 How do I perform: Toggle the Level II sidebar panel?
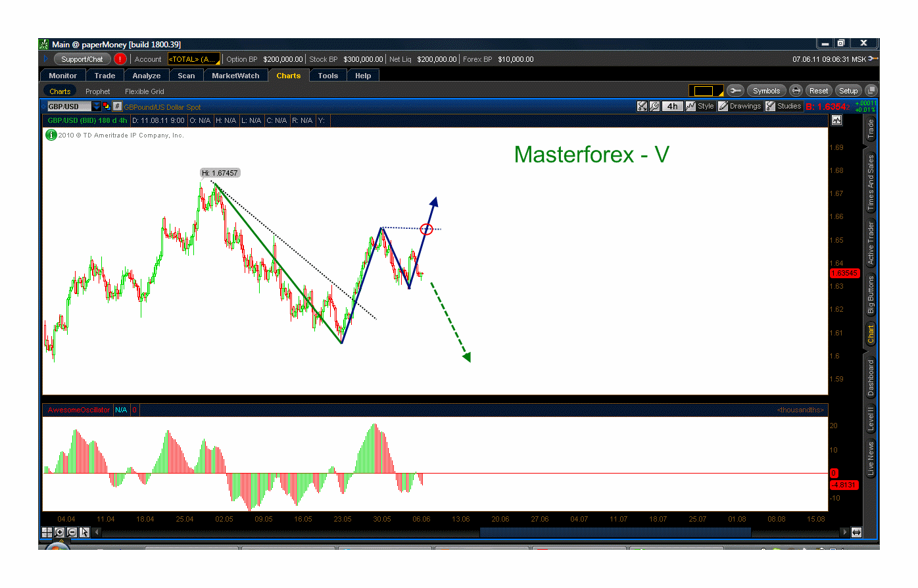[871, 418]
